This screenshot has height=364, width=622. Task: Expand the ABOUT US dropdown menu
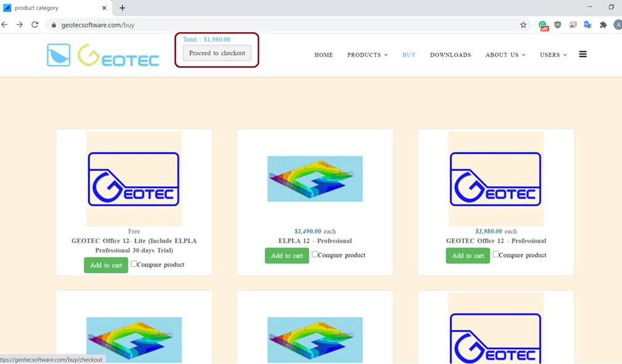[505, 55]
